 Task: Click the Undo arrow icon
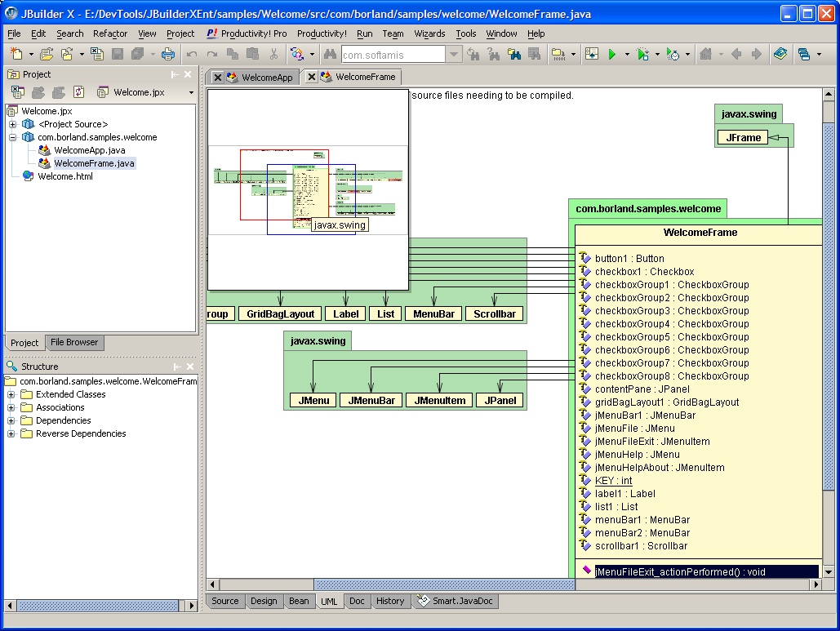(x=192, y=54)
